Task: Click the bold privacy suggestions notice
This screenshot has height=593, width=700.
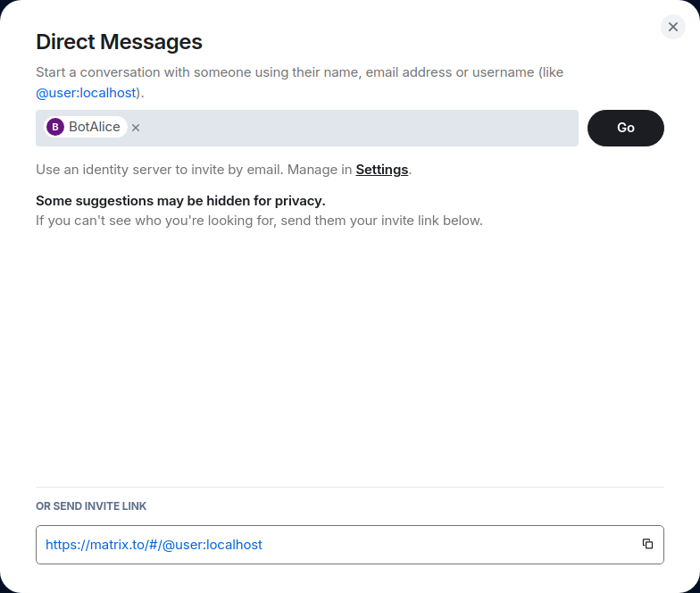Action: (180, 200)
